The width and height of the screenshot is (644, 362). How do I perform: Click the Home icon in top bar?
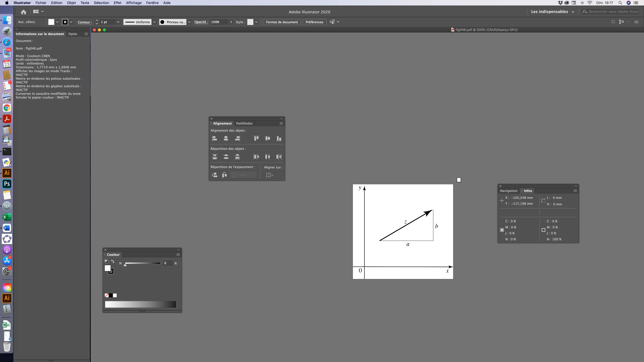24,12
